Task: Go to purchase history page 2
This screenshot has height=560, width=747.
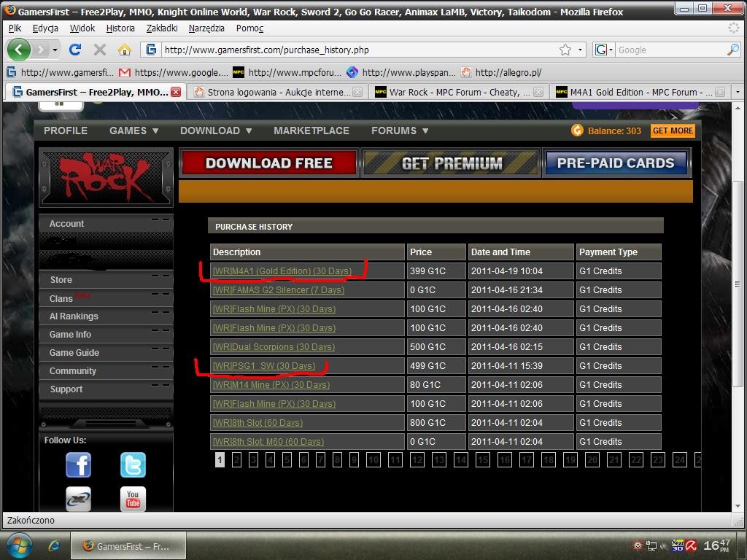Action: coord(236,460)
